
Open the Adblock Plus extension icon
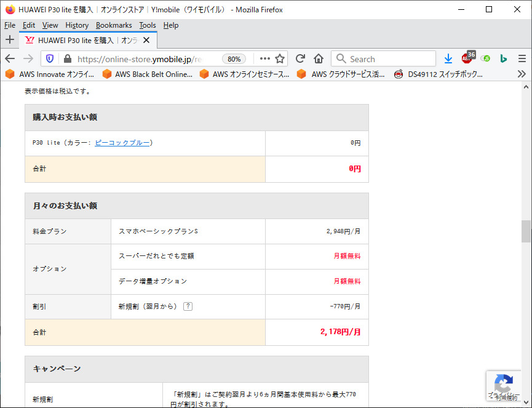tap(468, 58)
